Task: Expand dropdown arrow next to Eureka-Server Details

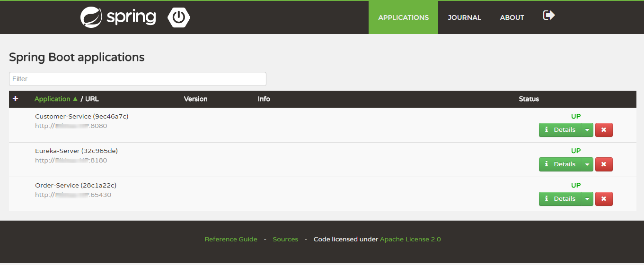Action: (x=587, y=164)
